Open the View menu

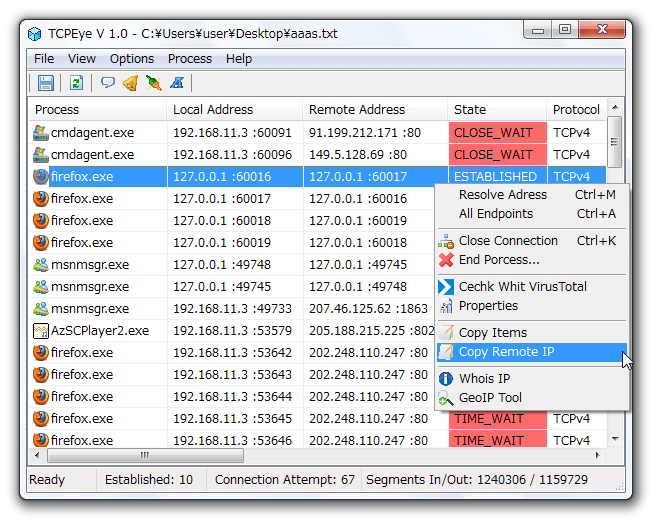82,59
